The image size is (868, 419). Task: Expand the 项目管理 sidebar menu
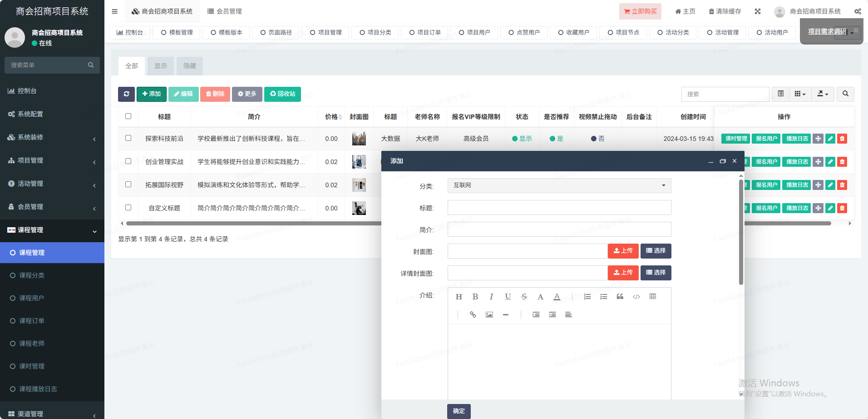(x=52, y=160)
